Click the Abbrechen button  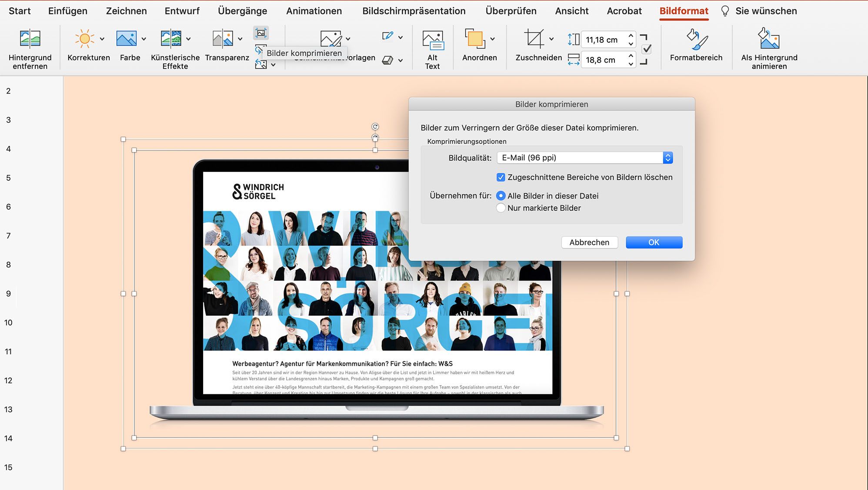point(589,242)
